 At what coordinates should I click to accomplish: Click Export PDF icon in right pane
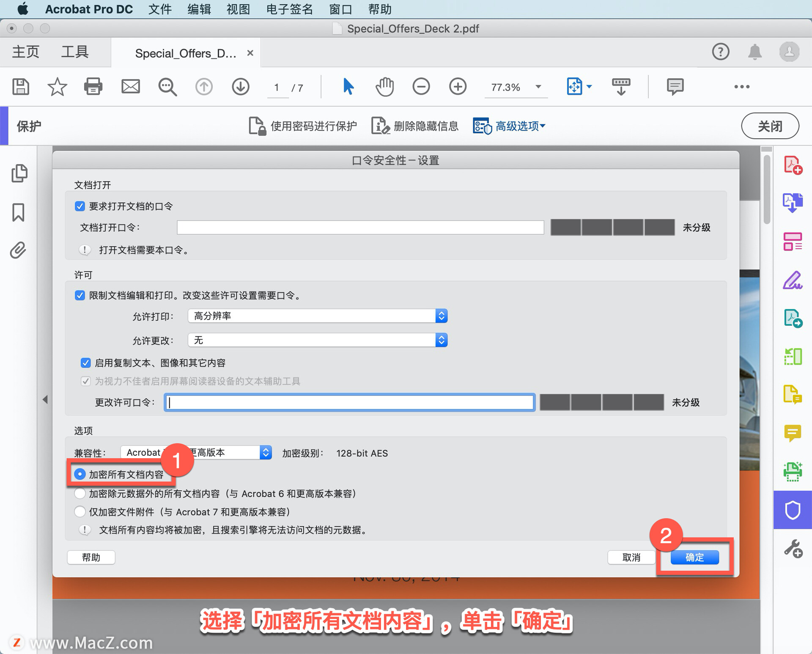coord(793,203)
